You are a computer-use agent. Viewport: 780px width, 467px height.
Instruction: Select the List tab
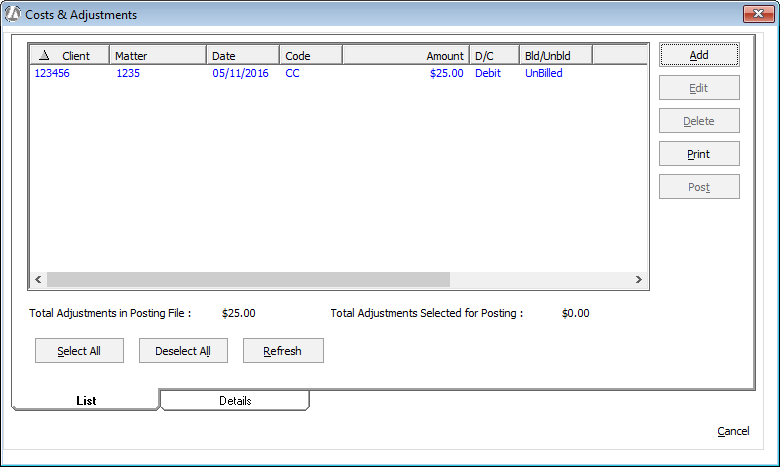(x=86, y=401)
